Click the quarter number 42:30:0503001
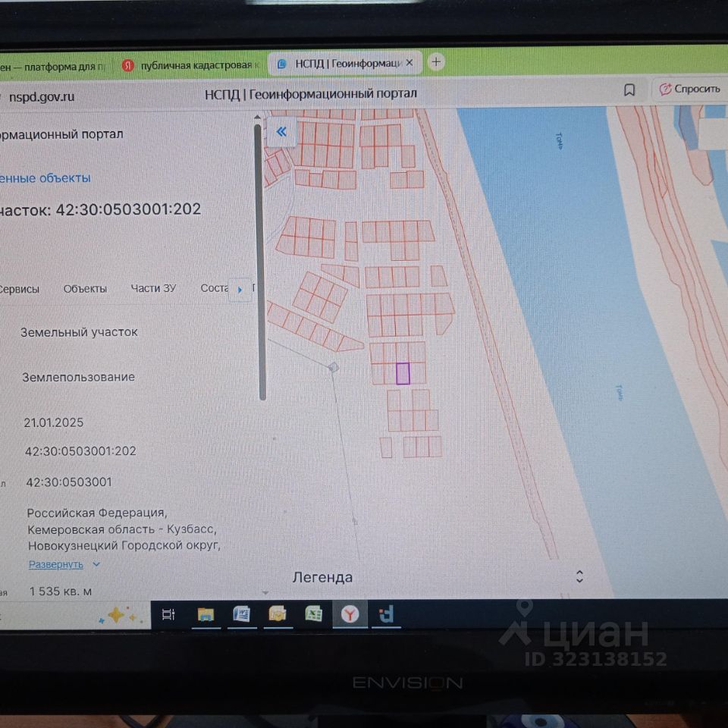Image resolution: width=728 pixels, height=728 pixels. [69, 482]
